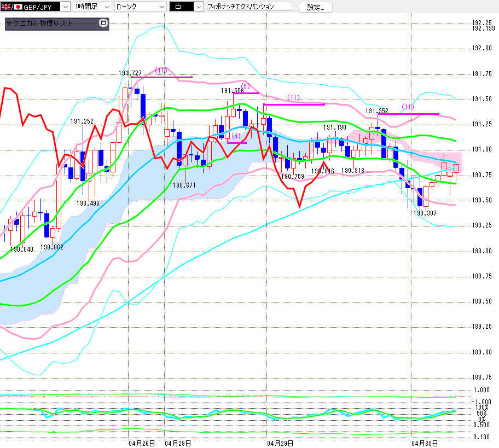Click the 191.50 price axis label
The height and width of the screenshot is (448, 499).
coord(482,99)
